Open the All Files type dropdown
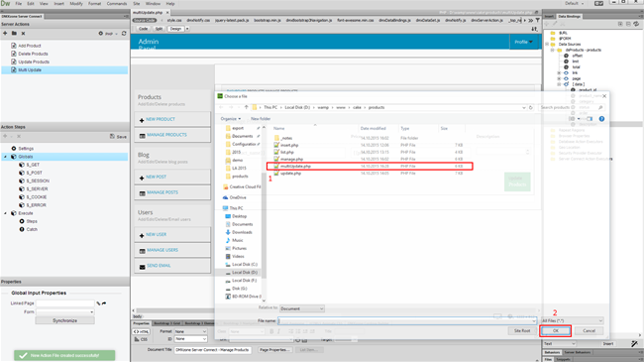Image resolution: width=644 pixels, height=362 pixels. point(572,320)
